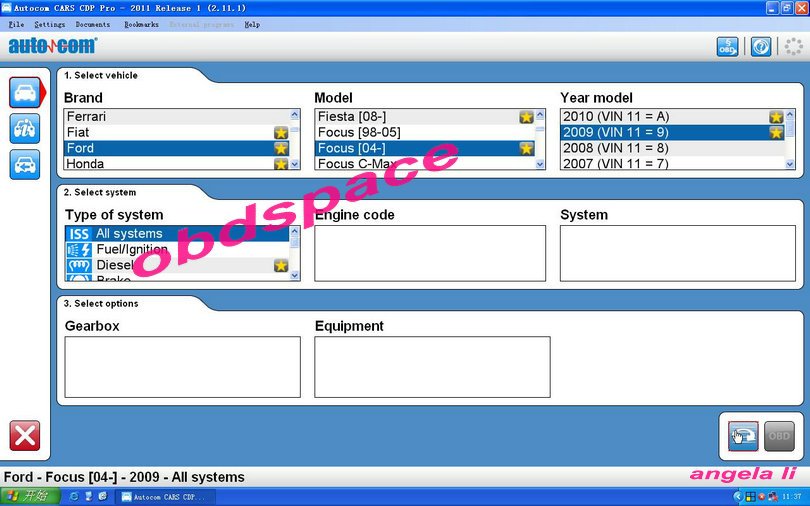Open the Documents menu
The height and width of the screenshot is (506, 810).
tap(93, 24)
